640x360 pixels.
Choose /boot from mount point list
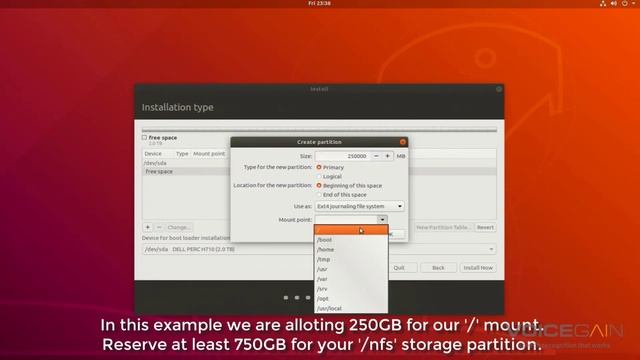tap(351, 240)
